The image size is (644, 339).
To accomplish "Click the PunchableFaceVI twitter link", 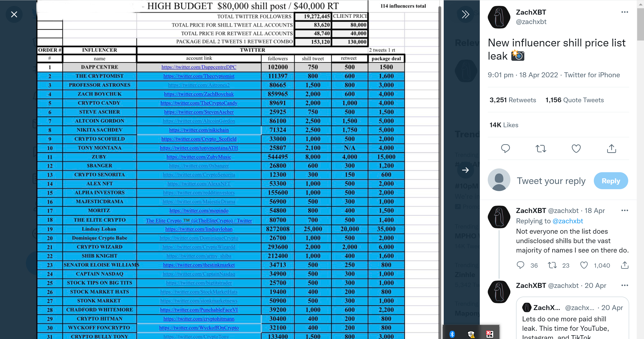I will tap(199, 310).
